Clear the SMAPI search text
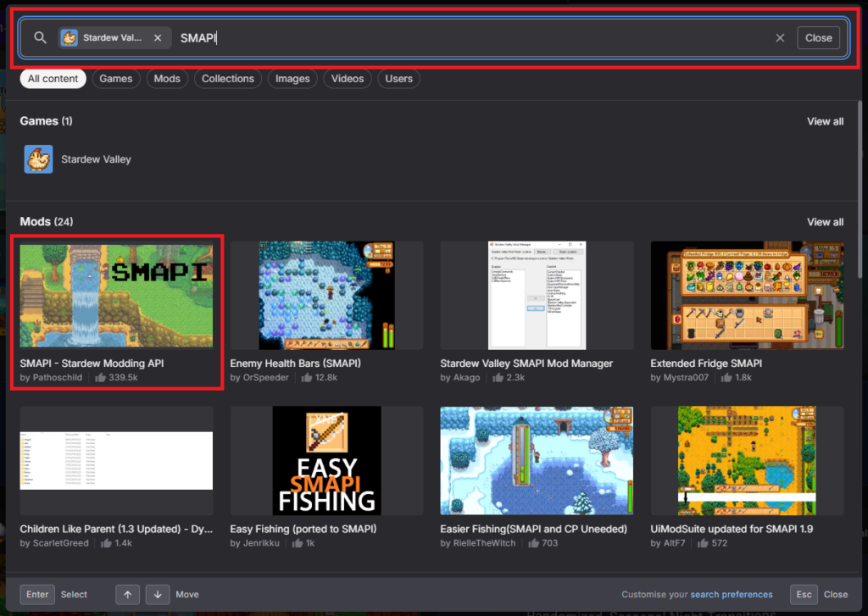The height and width of the screenshot is (616, 868). pos(780,38)
